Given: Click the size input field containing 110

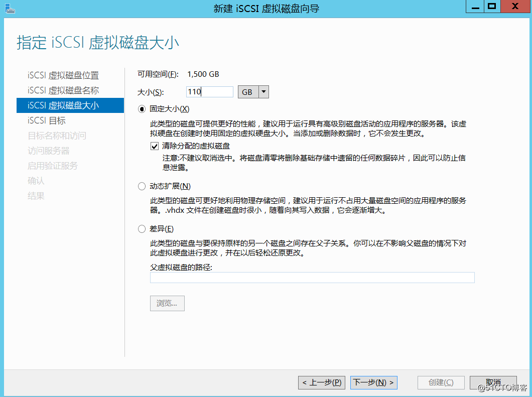Looking at the screenshot, I should [210, 92].
